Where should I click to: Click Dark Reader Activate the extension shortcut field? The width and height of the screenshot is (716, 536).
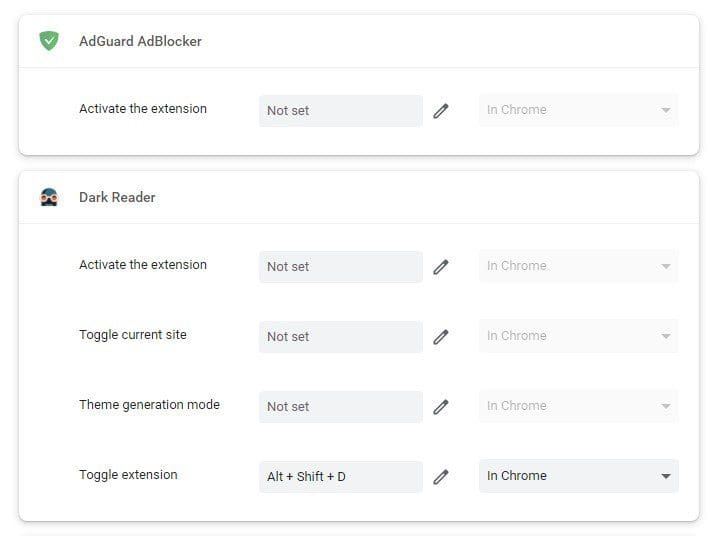click(341, 267)
